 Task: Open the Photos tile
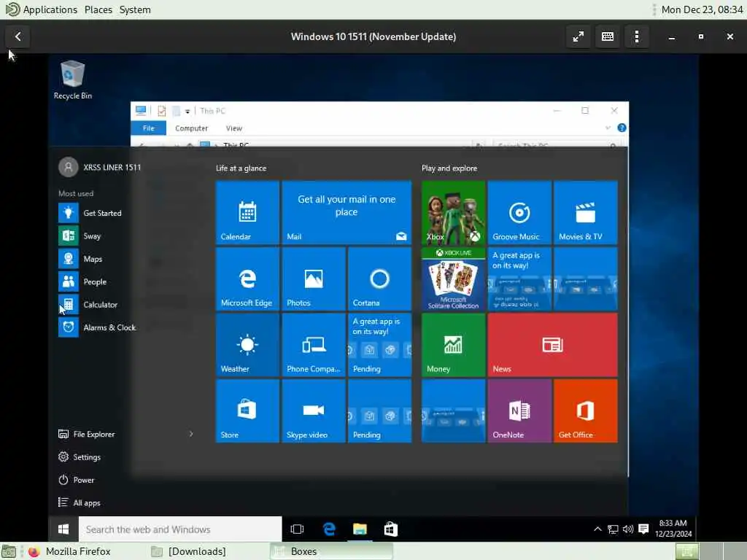point(314,279)
